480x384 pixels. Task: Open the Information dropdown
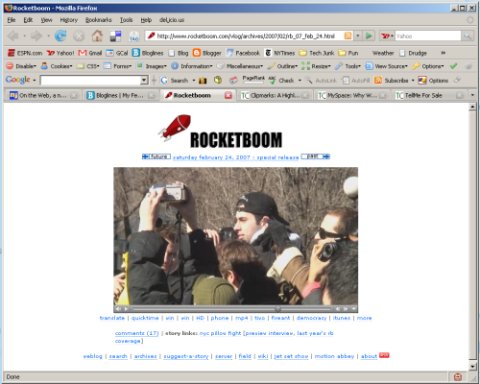[x=192, y=66]
